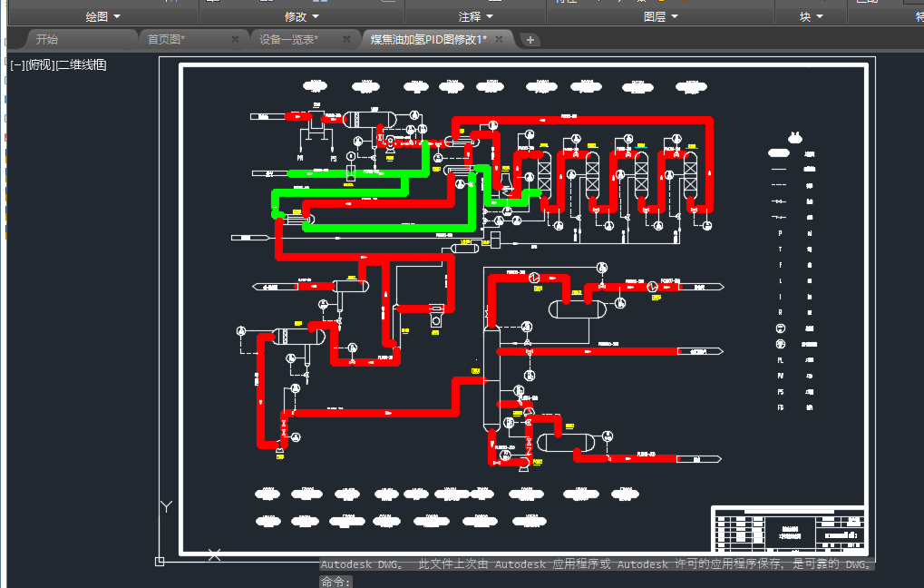Open the [-] viewport controls menu

tap(17, 64)
